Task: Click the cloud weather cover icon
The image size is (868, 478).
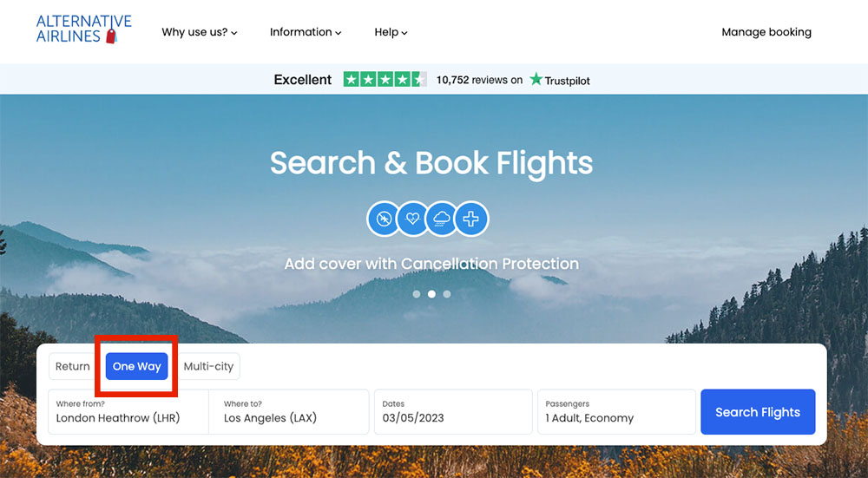Action: coord(442,219)
